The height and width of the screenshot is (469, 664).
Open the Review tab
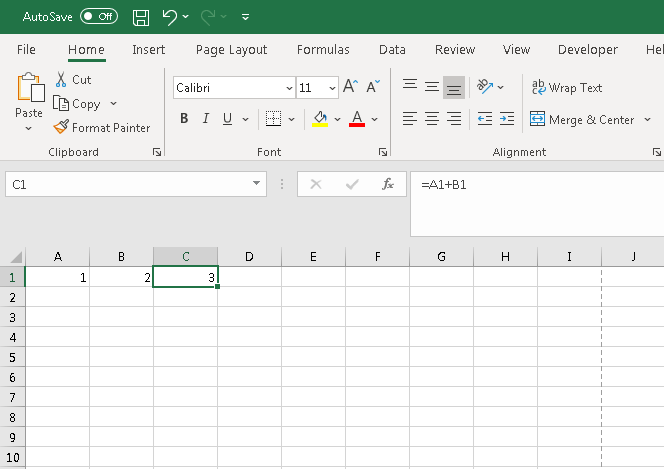click(x=455, y=50)
